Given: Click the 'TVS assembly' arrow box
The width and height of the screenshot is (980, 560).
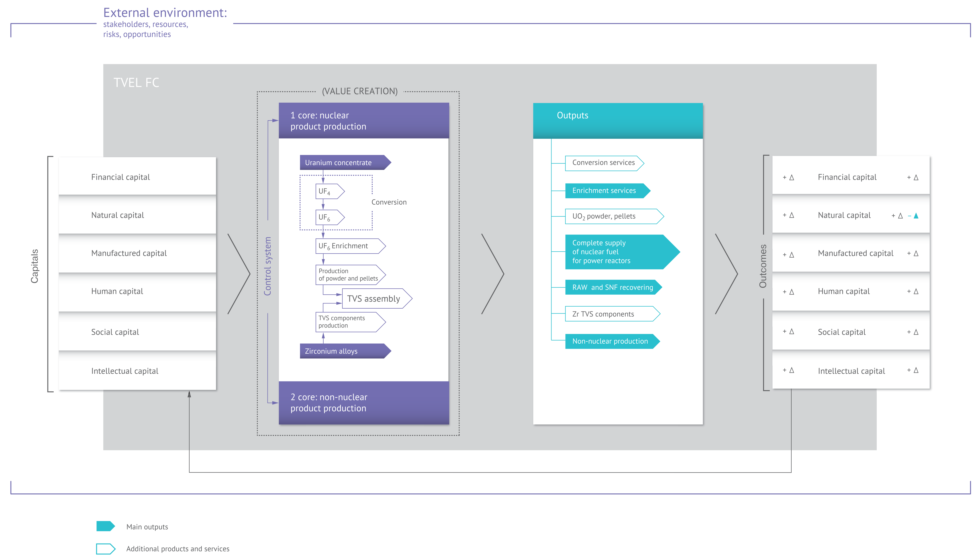Looking at the screenshot, I should pos(377,298).
